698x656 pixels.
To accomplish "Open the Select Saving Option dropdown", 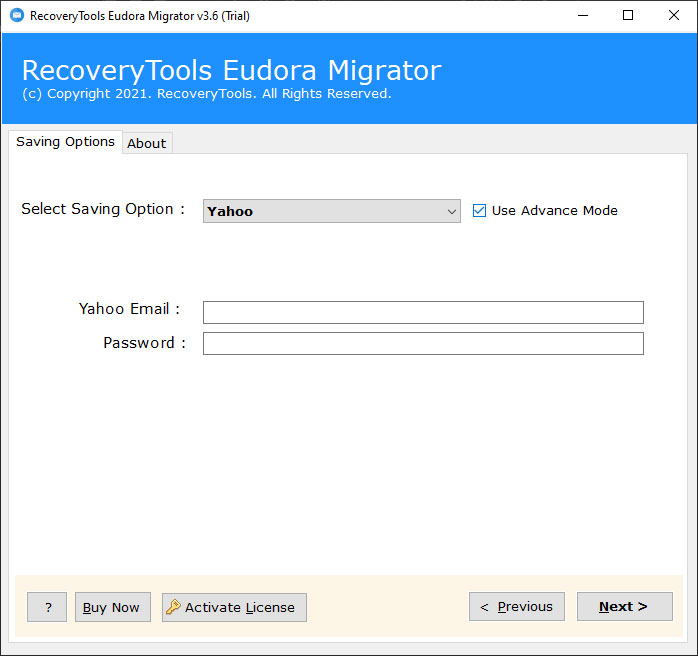I will click(332, 211).
